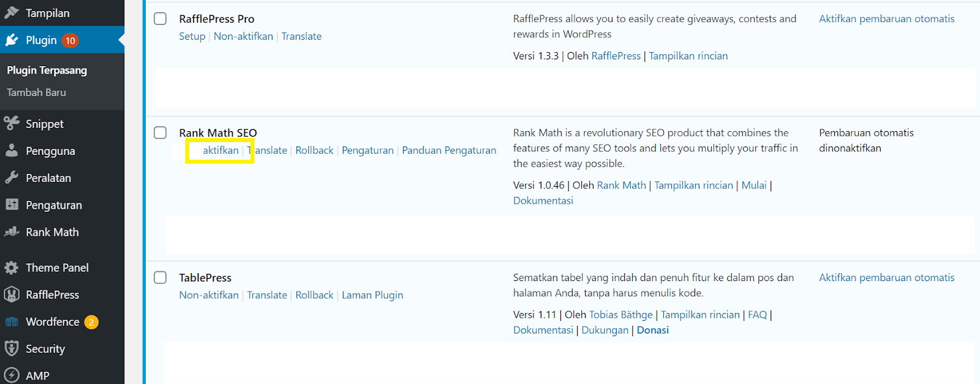Click Translate under TablePress
Screen dimensions: 980x384
coord(267,295)
